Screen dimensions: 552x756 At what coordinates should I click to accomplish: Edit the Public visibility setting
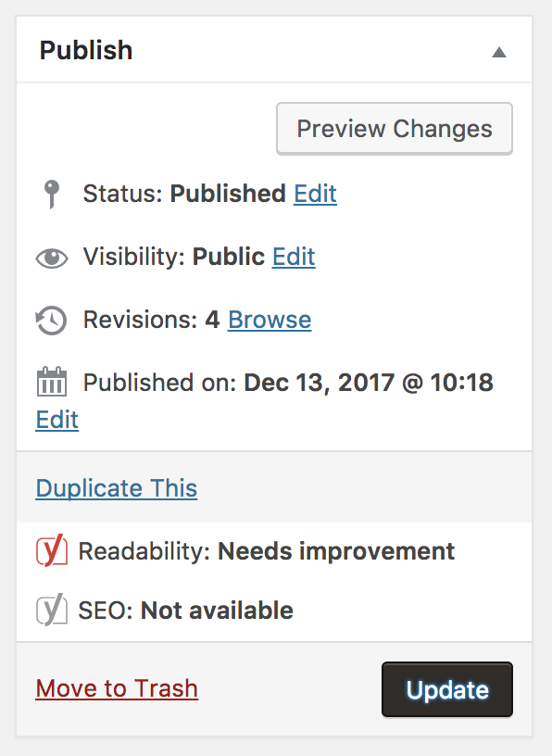coord(294,257)
